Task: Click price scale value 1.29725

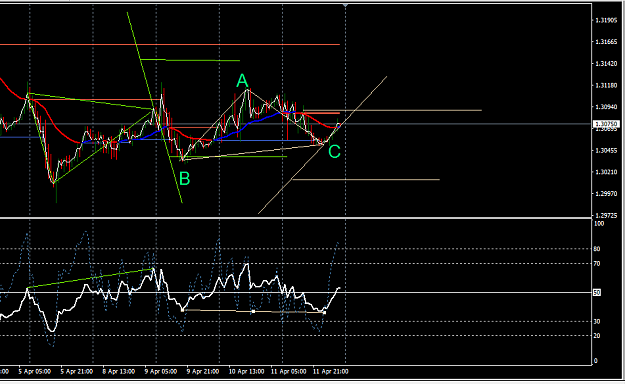Action: (606, 215)
